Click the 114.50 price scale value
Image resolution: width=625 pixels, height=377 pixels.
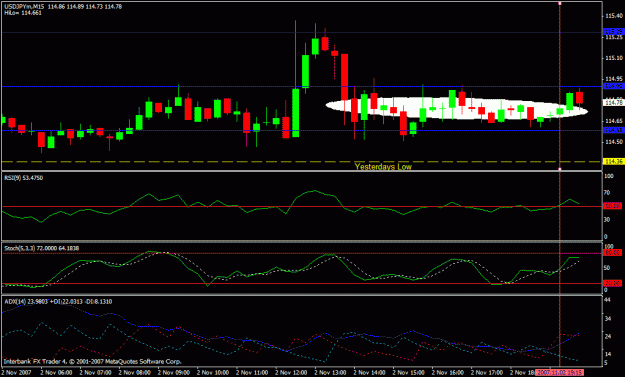pos(613,142)
